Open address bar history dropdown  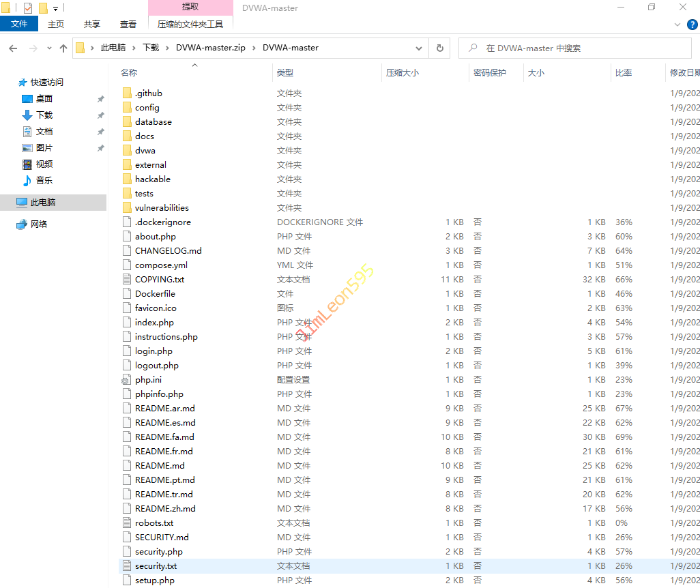[419, 48]
